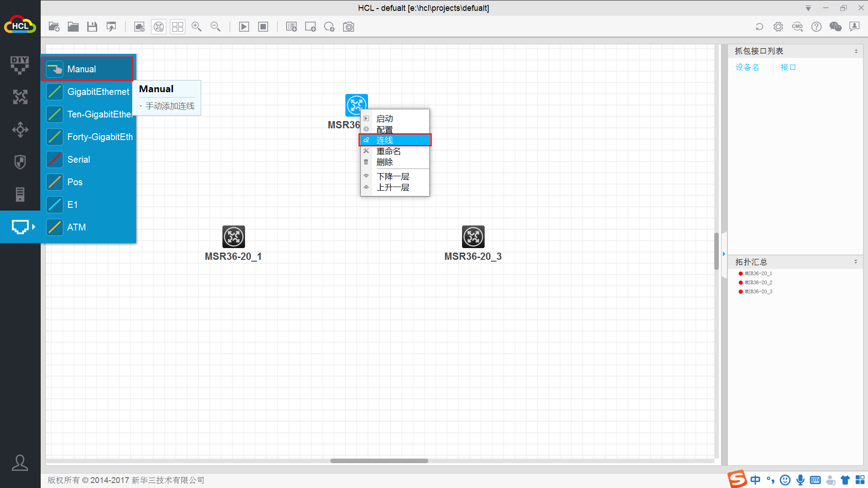Viewport: 868px width, 488px height.
Task: Click the topology image export icon
Action: click(x=140, y=27)
